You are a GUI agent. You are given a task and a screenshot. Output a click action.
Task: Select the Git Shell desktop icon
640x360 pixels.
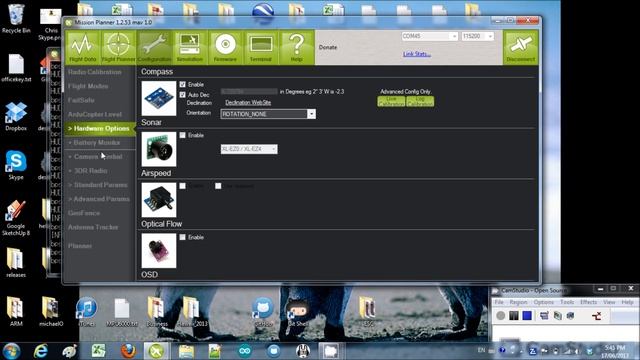pos(298,312)
